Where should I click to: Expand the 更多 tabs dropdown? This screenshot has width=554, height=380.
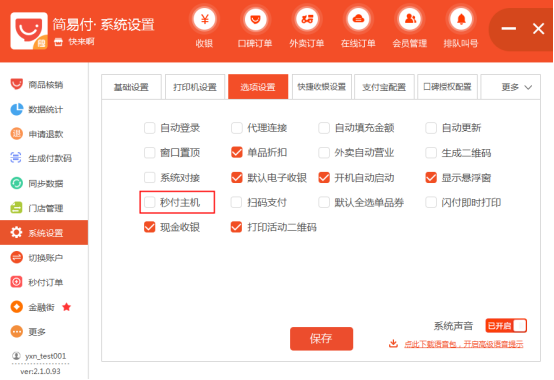pos(511,87)
